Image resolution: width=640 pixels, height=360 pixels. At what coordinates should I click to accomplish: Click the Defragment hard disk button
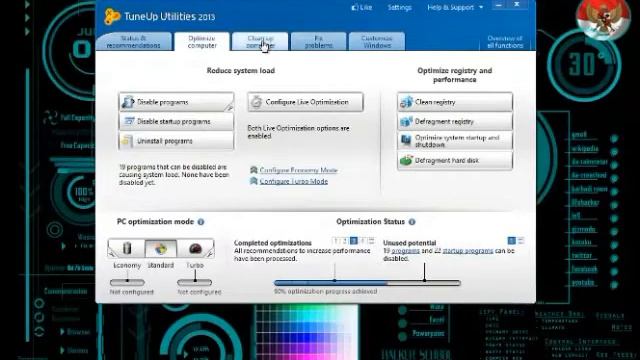(x=455, y=161)
